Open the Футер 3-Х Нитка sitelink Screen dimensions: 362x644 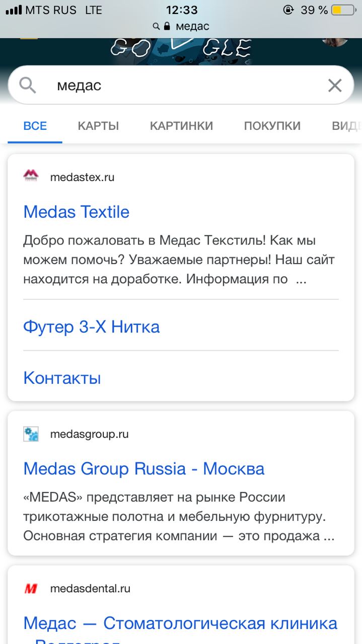(x=92, y=327)
